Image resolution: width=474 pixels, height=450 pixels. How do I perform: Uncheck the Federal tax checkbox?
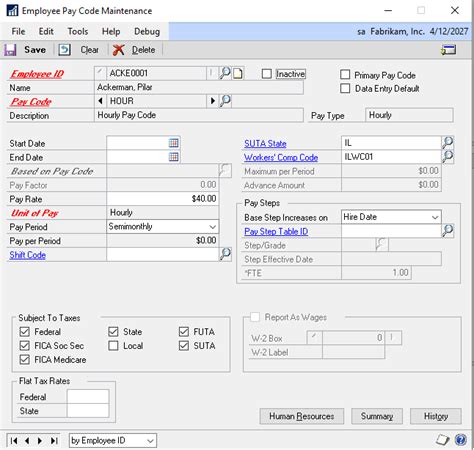(x=24, y=332)
